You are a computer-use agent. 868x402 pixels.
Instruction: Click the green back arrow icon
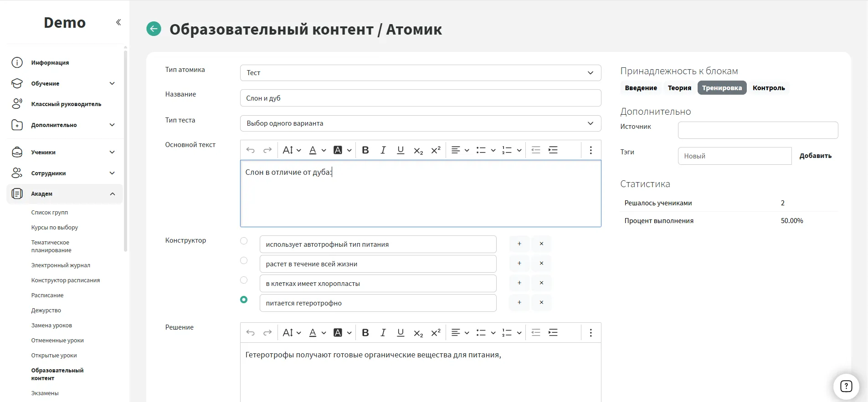pyautogui.click(x=154, y=29)
